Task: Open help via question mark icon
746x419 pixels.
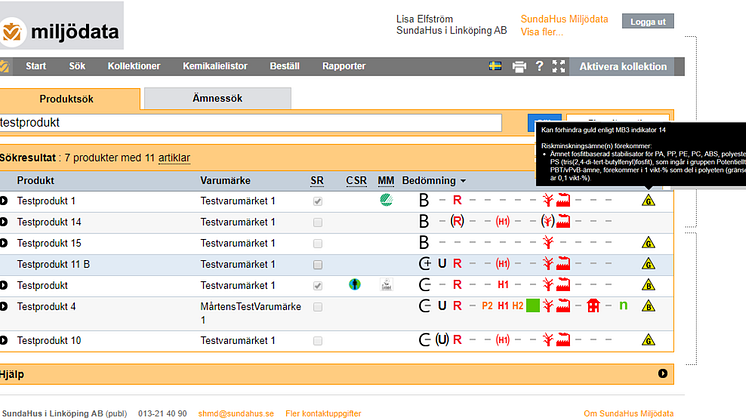Action: pyautogui.click(x=539, y=66)
